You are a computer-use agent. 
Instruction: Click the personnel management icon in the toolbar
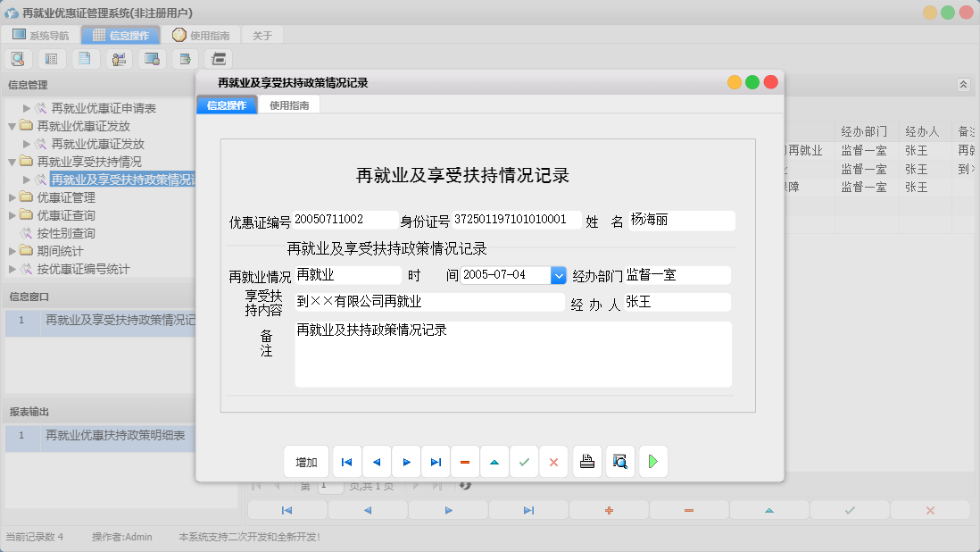point(117,58)
